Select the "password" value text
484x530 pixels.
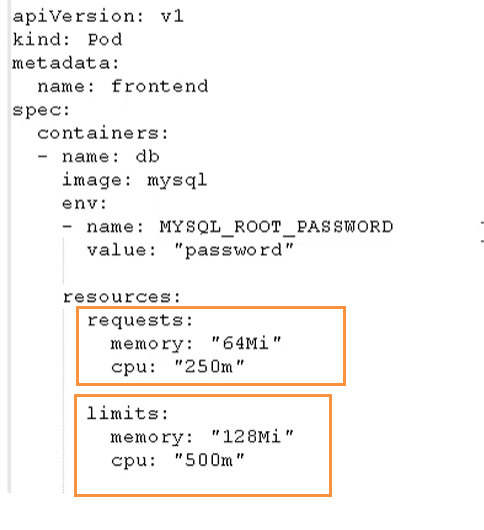click(234, 251)
